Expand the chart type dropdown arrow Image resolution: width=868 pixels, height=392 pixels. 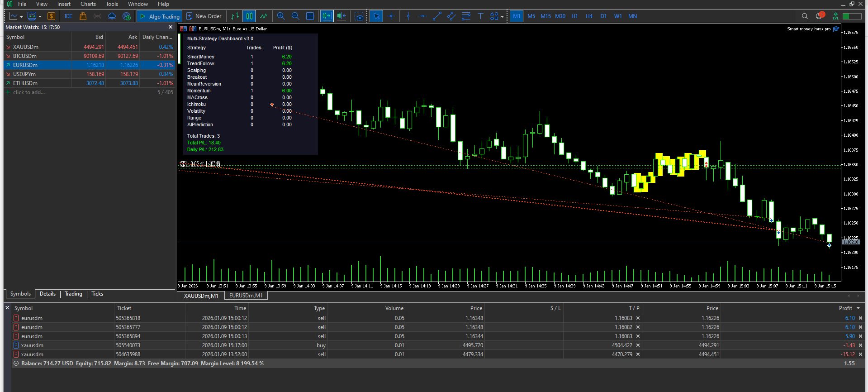pos(21,17)
